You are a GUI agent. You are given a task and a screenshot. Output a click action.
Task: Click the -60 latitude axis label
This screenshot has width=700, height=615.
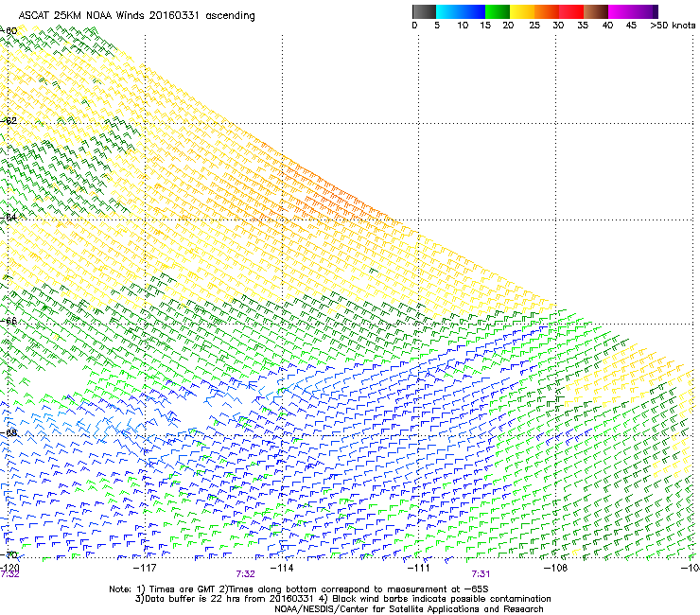click(x=9, y=31)
